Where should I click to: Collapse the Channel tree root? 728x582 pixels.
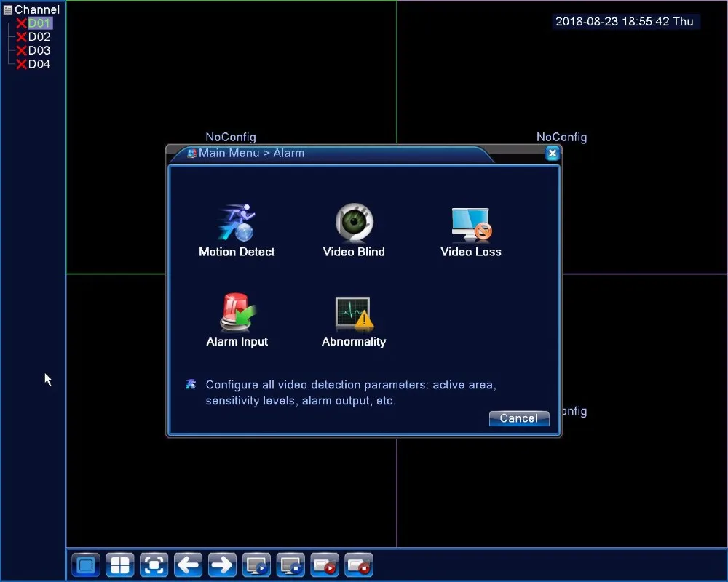[7, 9]
